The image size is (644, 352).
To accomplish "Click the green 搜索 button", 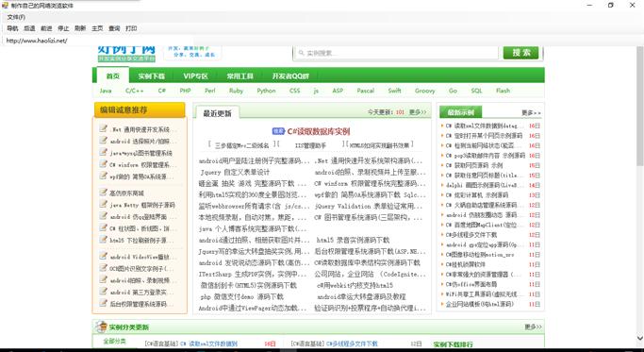I will 520,53.
